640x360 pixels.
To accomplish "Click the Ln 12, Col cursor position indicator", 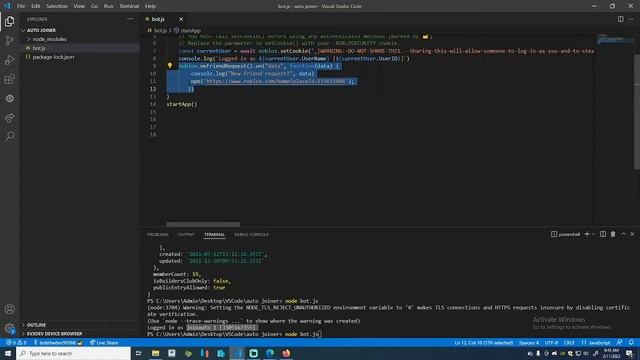I will [484, 342].
